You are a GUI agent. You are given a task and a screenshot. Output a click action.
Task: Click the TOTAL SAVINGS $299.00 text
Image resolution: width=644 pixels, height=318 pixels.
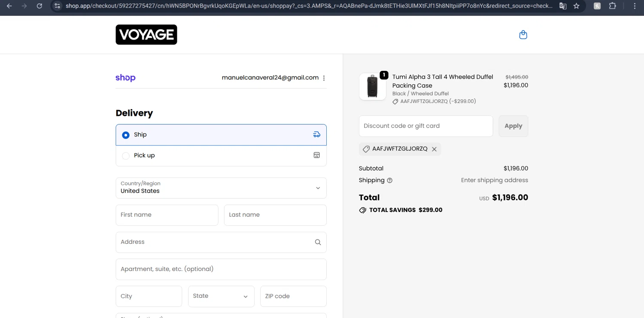click(x=406, y=210)
